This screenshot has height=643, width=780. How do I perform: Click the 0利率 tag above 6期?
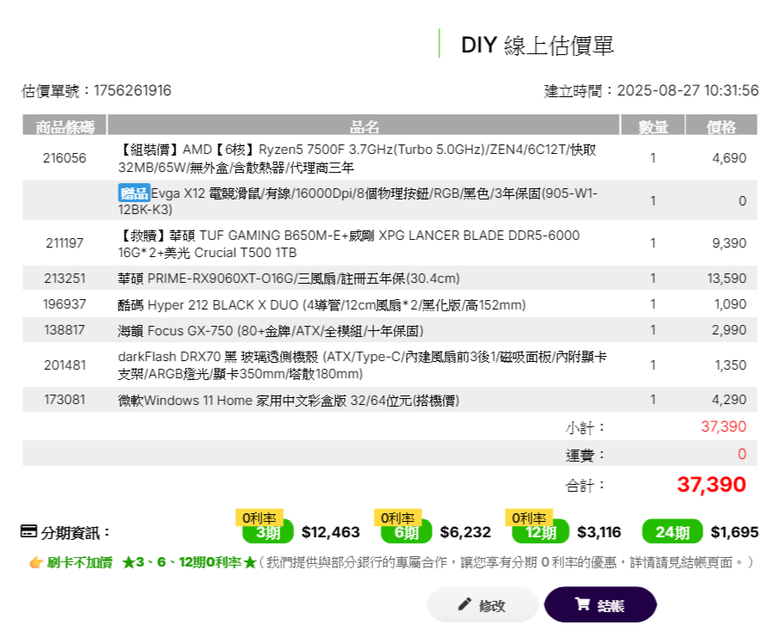coord(397,517)
